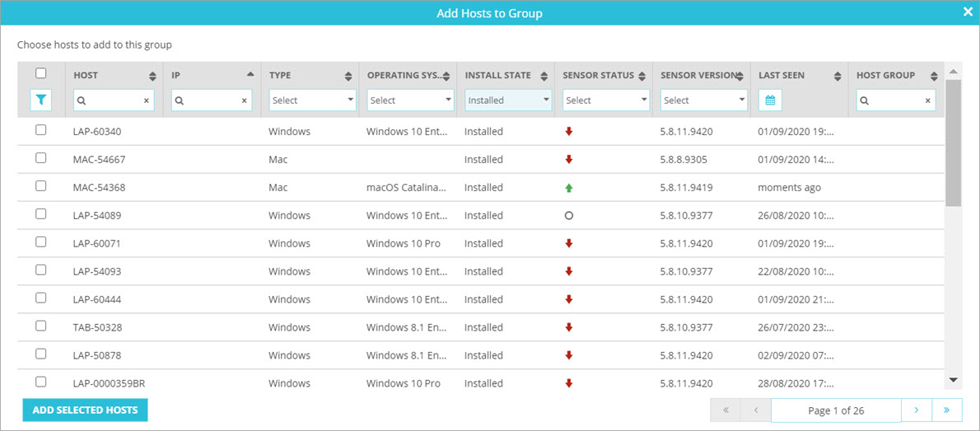Check the box for LAP-60340
The width and height of the screenshot is (980, 431).
click(41, 130)
